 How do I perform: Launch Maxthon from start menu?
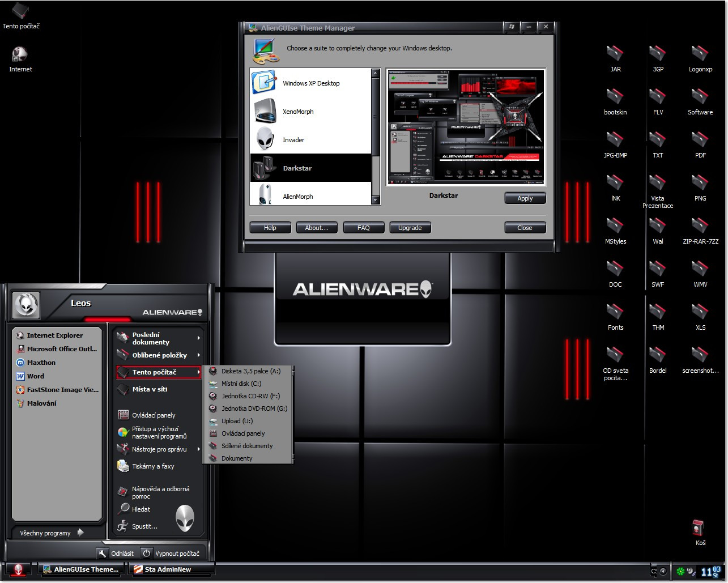(57, 362)
